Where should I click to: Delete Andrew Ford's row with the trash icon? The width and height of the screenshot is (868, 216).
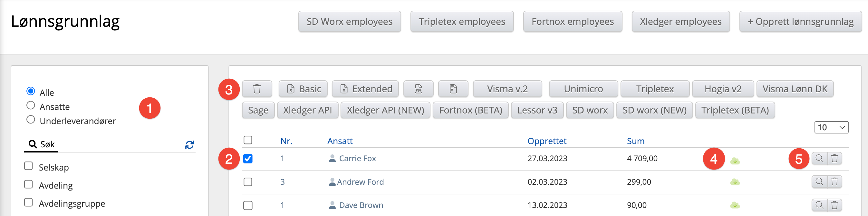point(834,182)
